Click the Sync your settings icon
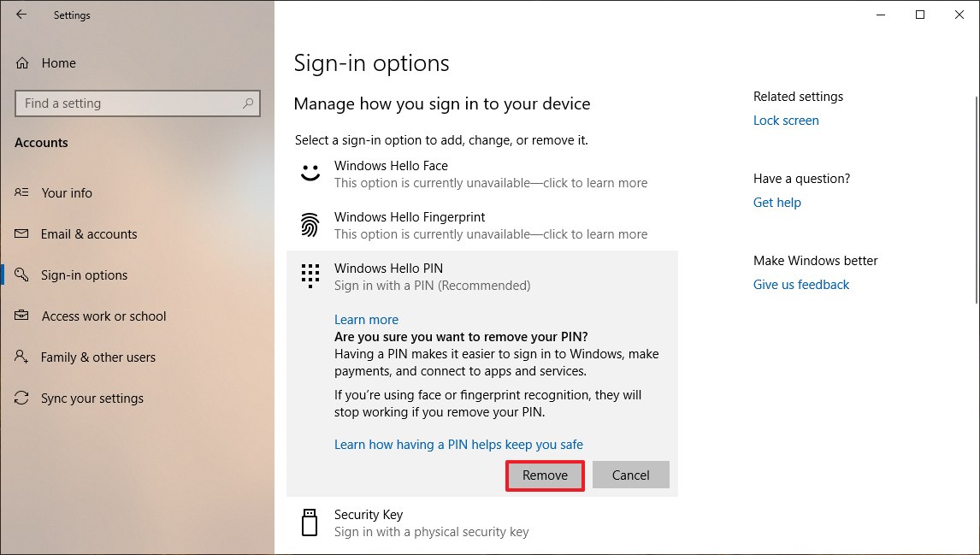 click(21, 398)
